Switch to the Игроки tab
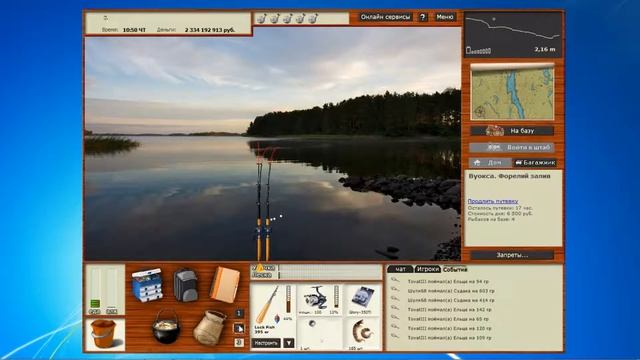 [x=427, y=269]
